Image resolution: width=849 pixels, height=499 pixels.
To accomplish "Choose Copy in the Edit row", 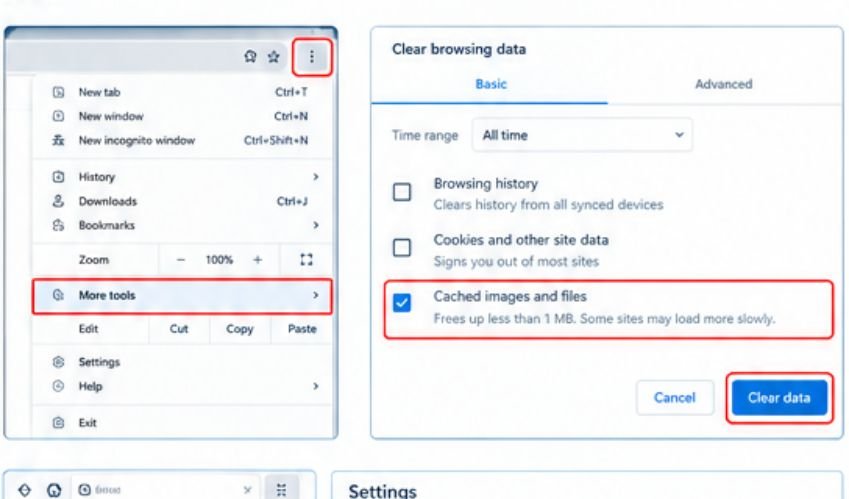I will [x=239, y=329].
